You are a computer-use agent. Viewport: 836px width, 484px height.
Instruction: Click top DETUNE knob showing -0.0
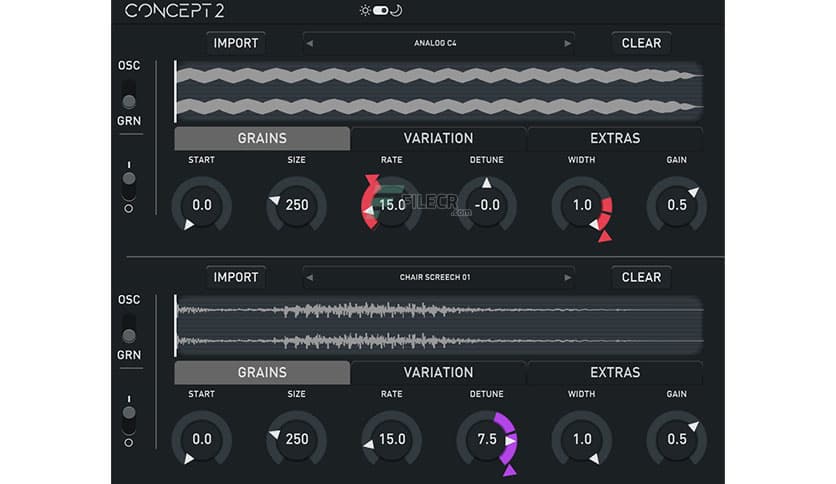(x=487, y=205)
